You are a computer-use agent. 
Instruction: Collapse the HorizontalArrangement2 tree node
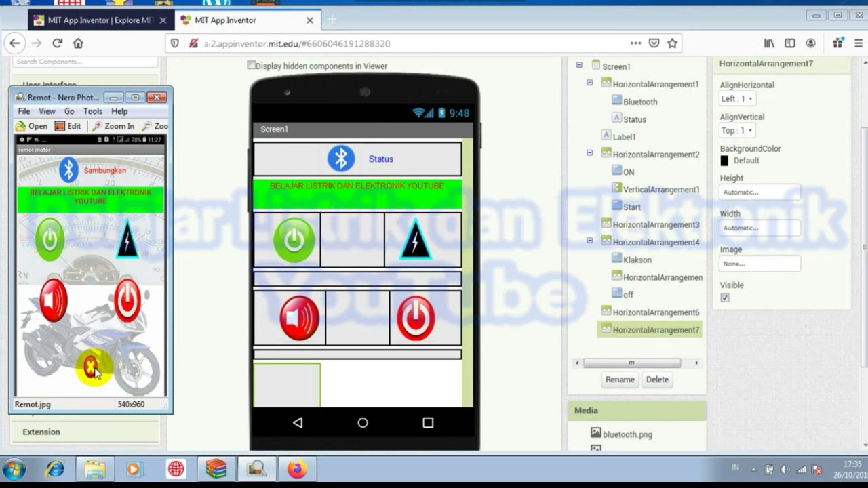[589, 153]
